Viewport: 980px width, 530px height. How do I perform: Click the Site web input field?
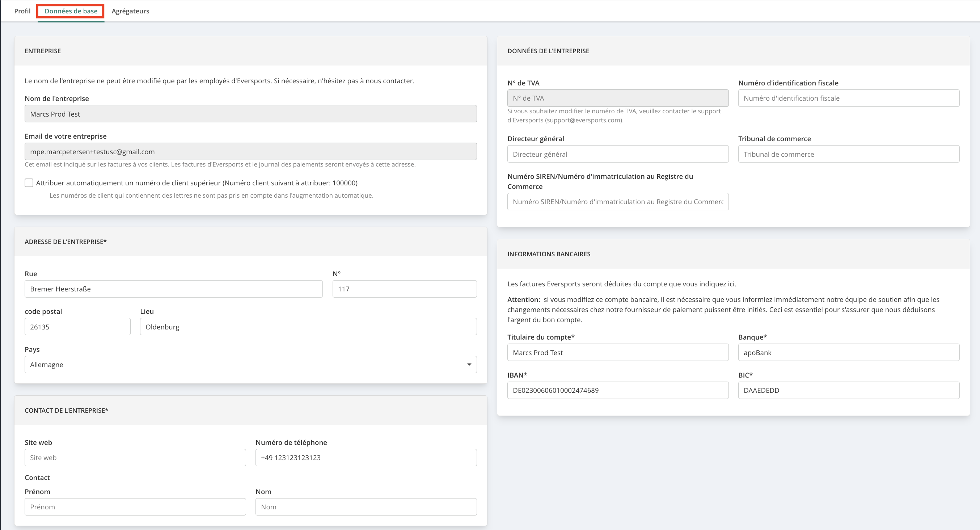[x=135, y=457]
